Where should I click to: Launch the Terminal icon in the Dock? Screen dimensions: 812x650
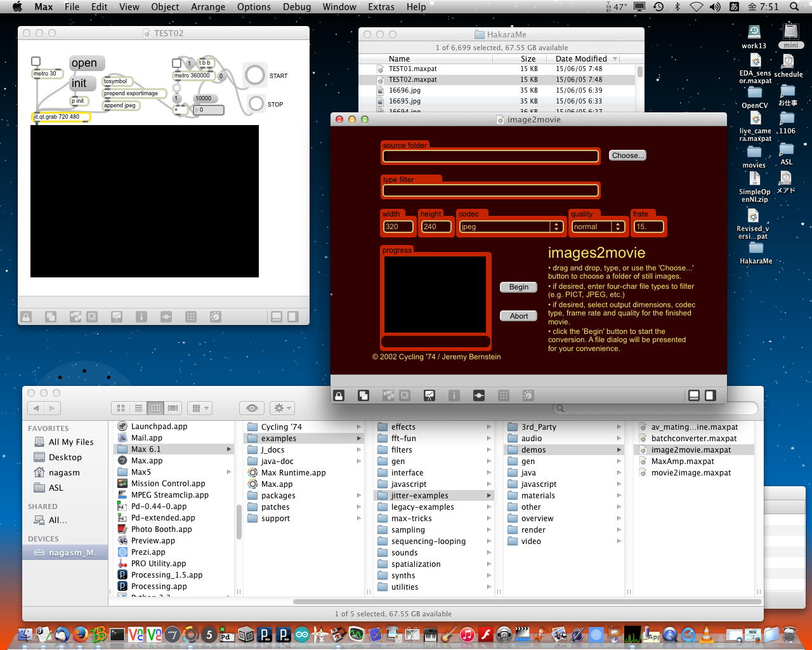tap(117, 634)
